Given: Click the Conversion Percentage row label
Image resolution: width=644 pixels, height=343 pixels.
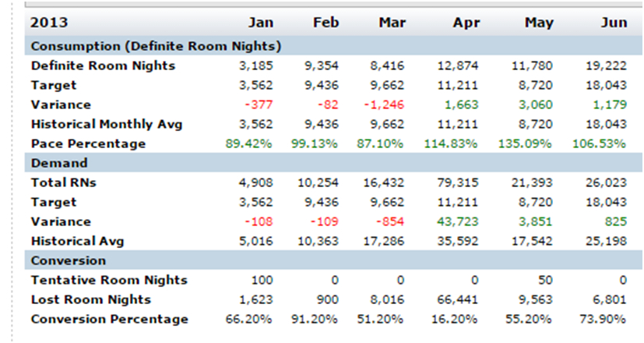Looking at the screenshot, I should (x=109, y=319).
